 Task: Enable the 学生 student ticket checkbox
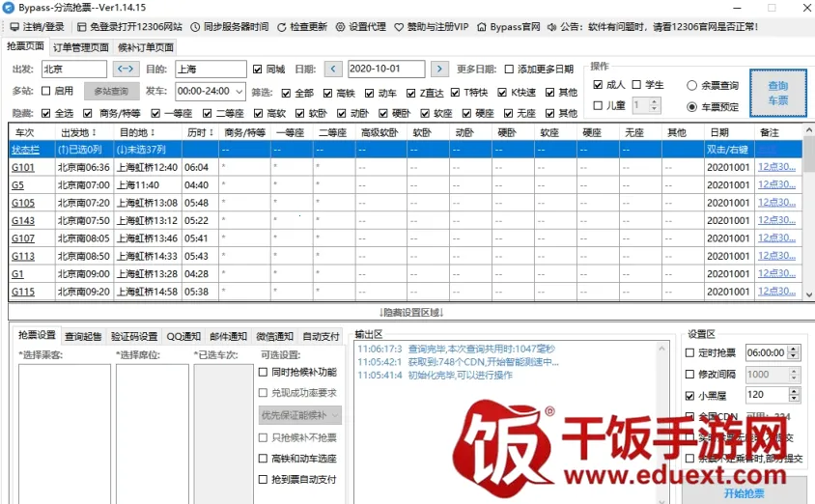[x=636, y=85]
